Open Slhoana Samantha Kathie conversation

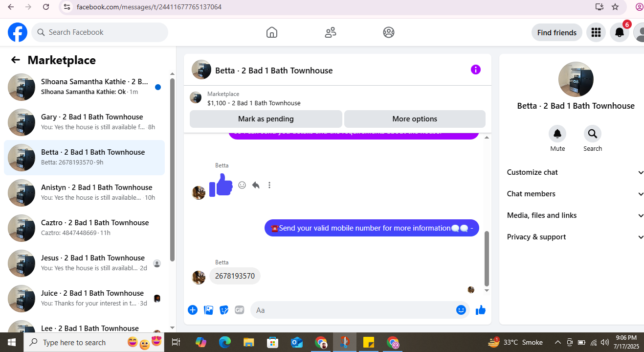pyautogui.click(x=84, y=87)
